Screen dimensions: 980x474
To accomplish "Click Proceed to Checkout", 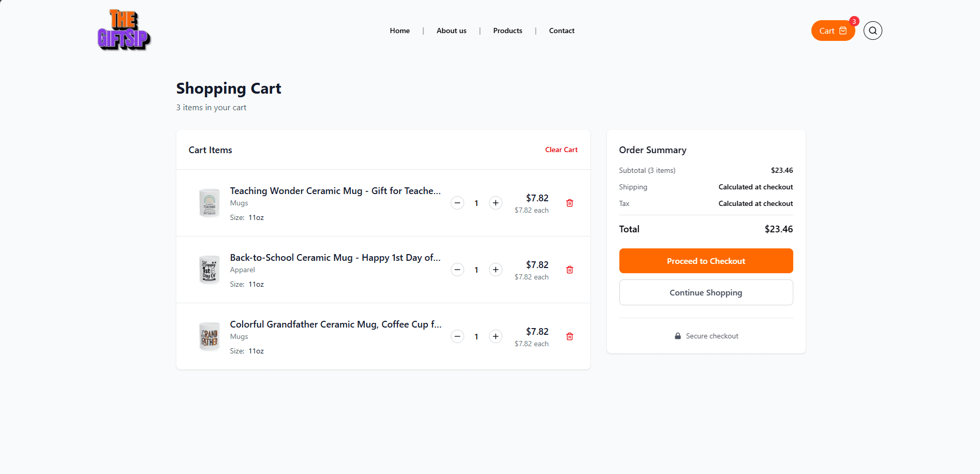I will pyautogui.click(x=706, y=261).
